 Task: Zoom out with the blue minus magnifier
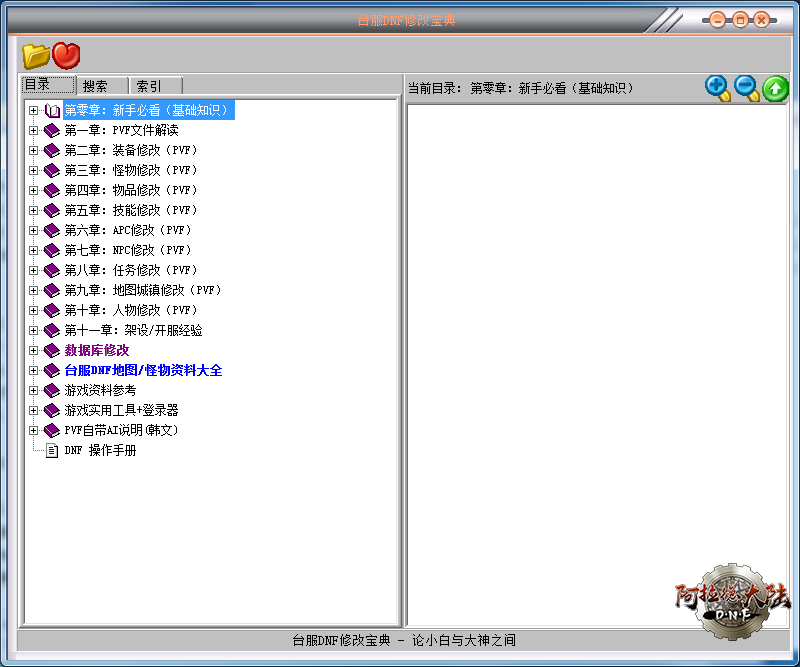tap(746, 88)
